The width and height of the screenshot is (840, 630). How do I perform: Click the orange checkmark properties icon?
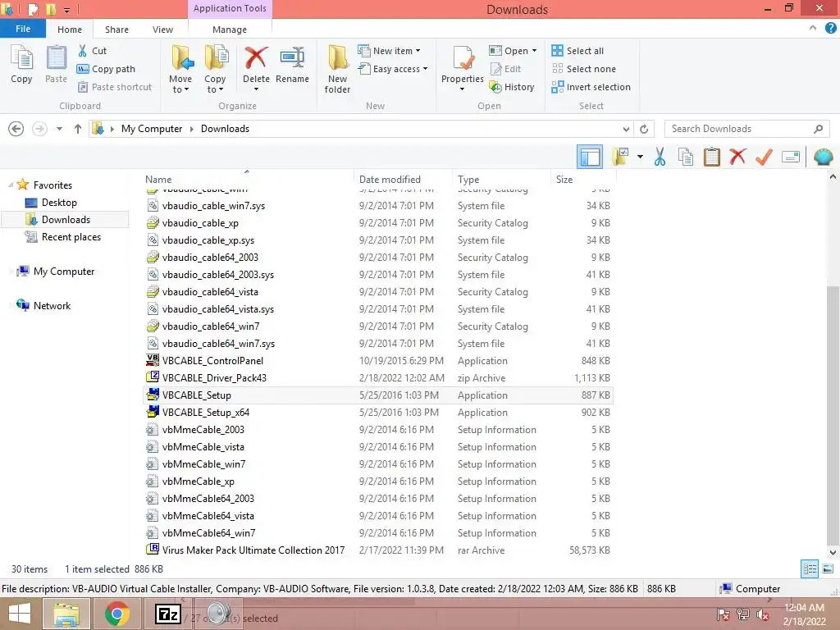coord(764,157)
